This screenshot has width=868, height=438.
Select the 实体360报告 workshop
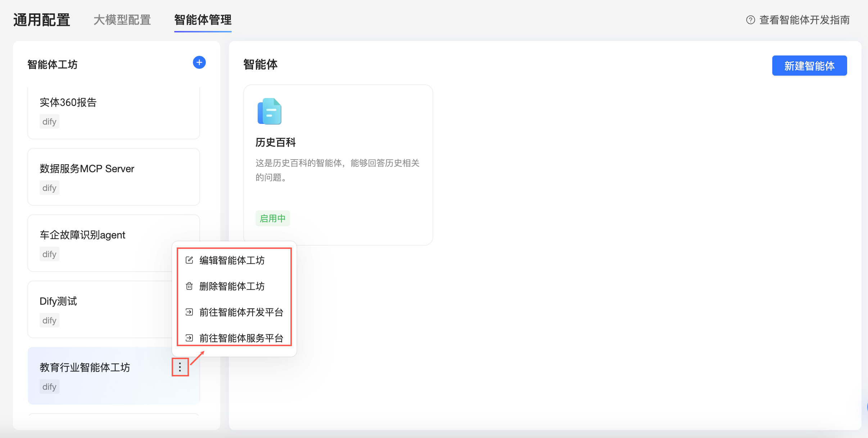(x=114, y=113)
